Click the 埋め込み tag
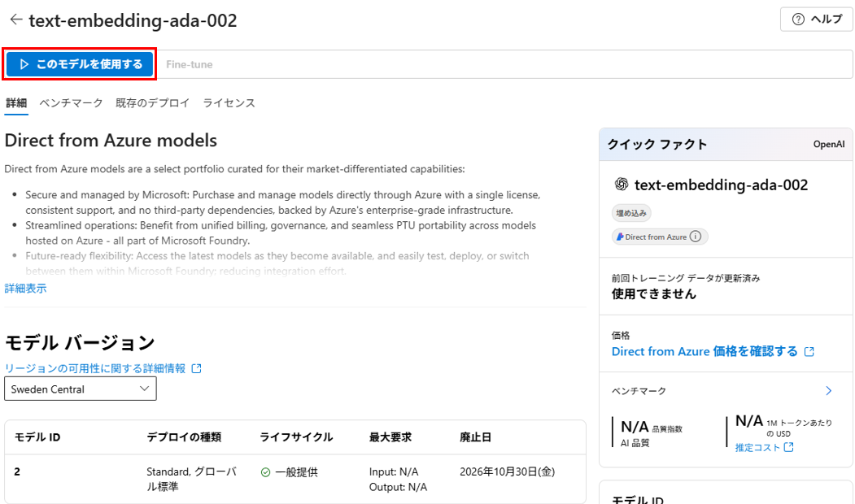Viewport: 855px width, 504px height. click(631, 213)
